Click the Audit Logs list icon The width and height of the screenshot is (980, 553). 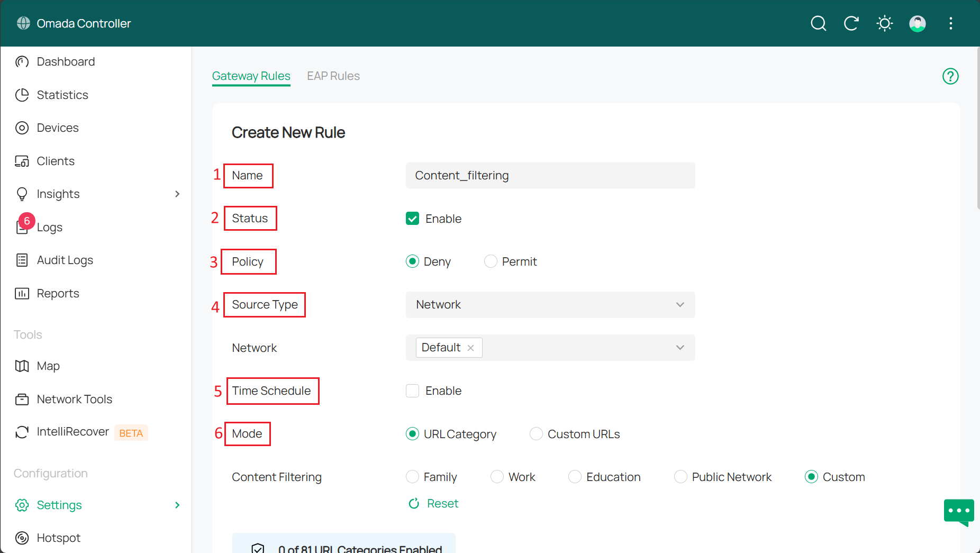(x=22, y=260)
